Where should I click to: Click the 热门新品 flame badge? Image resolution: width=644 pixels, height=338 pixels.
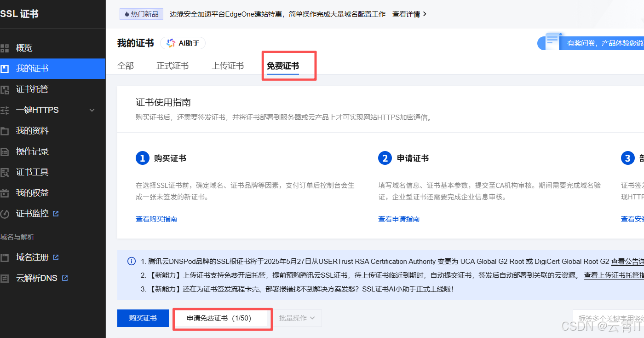pyautogui.click(x=141, y=14)
